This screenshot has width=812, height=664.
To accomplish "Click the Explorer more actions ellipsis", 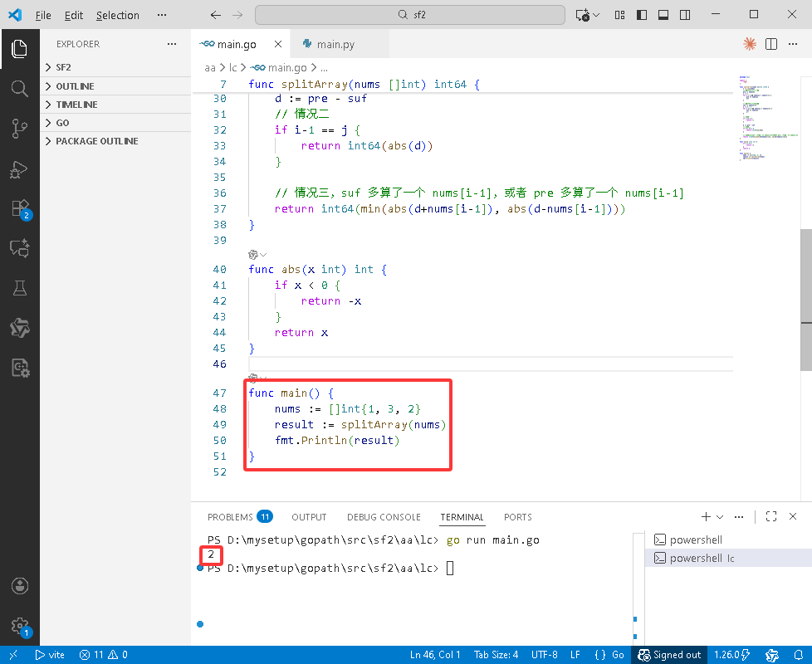I will tap(171, 44).
